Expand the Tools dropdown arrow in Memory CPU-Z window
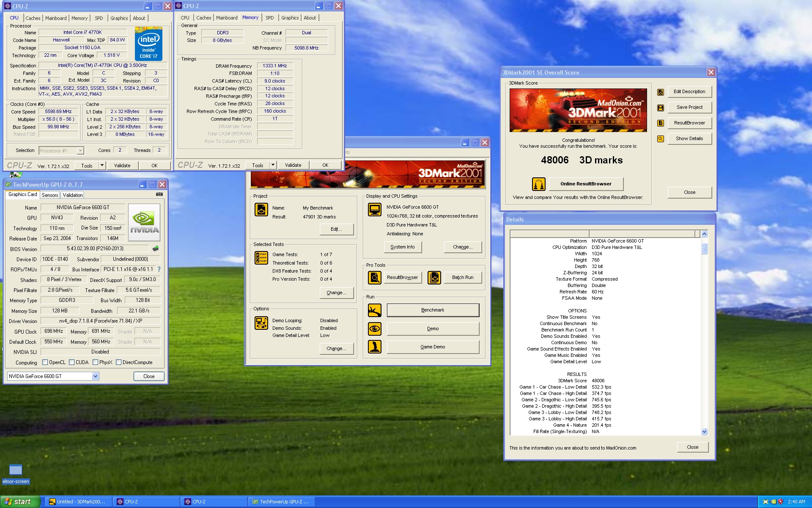The width and height of the screenshot is (812, 508). (273, 165)
